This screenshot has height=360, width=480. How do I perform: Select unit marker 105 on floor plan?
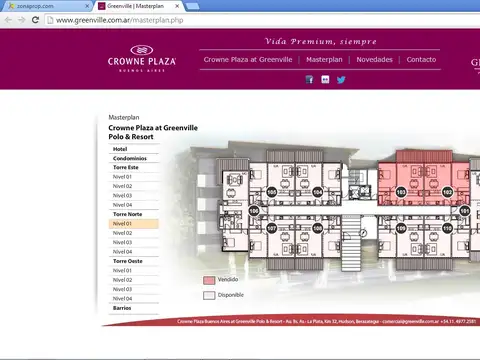pyautogui.click(x=272, y=192)
